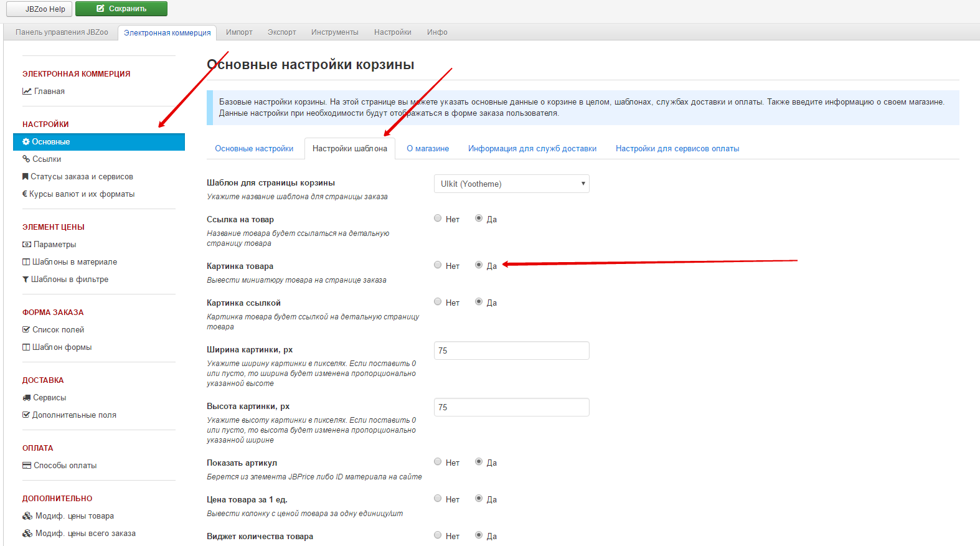Open the Информация для служб доставки tab
Image resolution: width=980 pixels, height=546 pixels.
coord(532,149)
